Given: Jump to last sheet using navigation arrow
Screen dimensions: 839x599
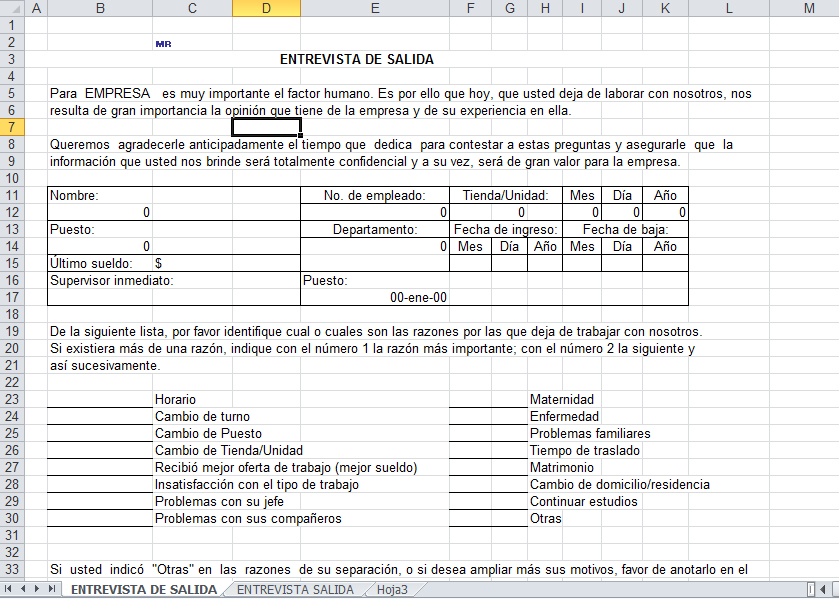Looking at the screenshot, I should [x=52, y=589].
